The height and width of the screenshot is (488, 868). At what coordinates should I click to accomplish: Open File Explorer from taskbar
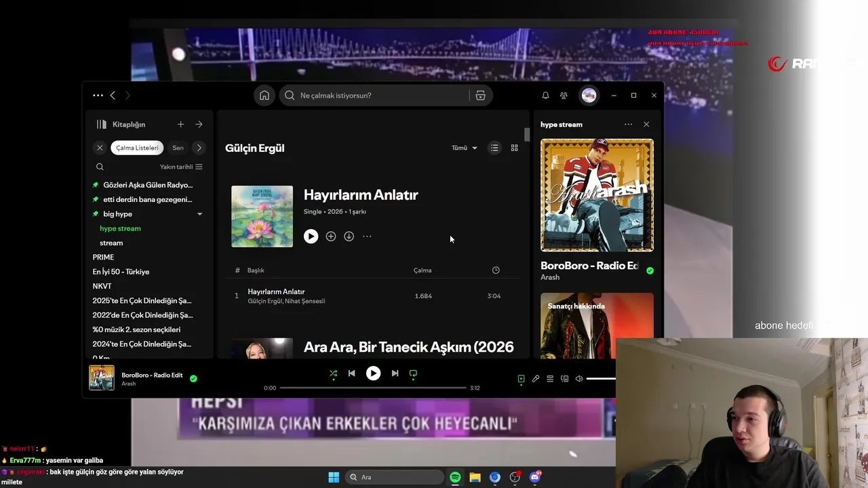tap(475, 477)
